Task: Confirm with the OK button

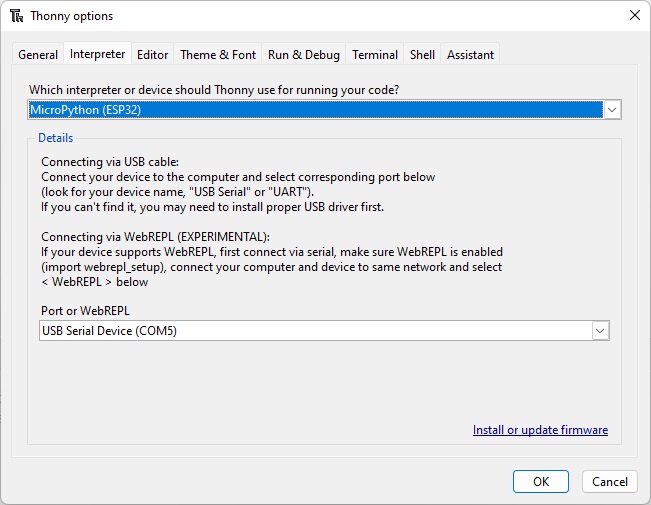Action: 541,482
